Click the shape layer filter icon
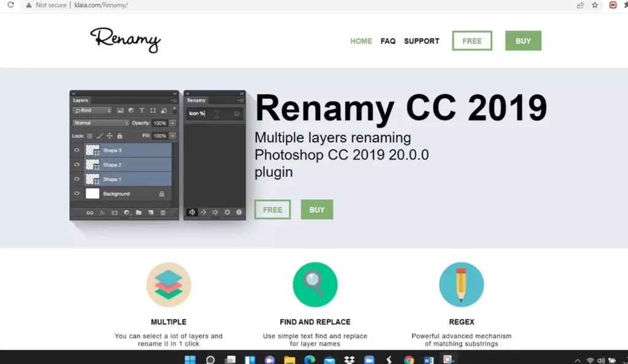The height and width of the screenshot is (364, 628). pos(153,110)
